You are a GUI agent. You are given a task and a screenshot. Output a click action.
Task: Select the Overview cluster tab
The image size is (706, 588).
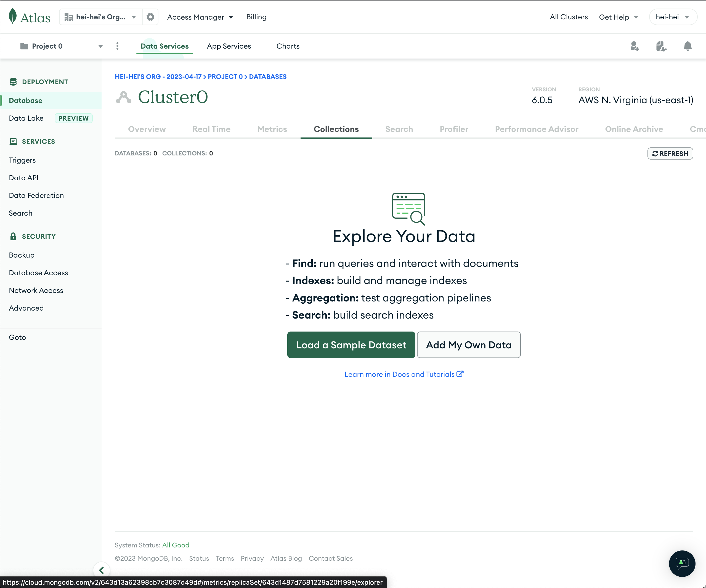pyautogui.click(x=147, y=129)
